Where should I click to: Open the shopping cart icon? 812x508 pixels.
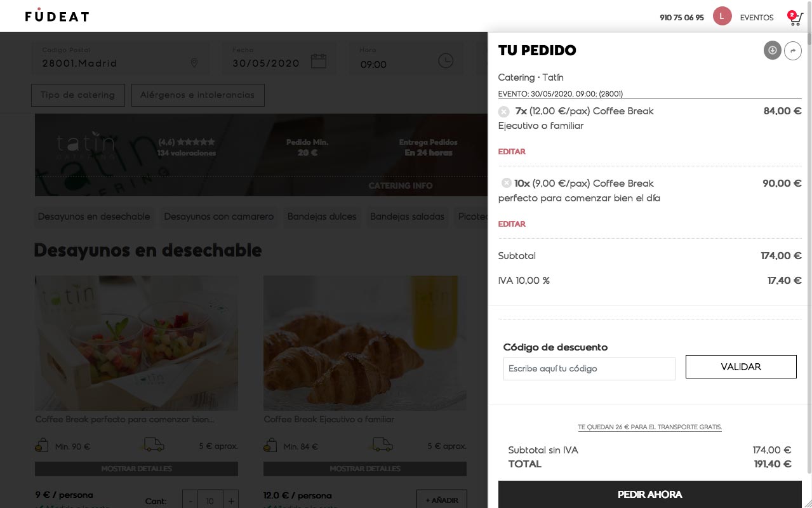tap(795, 18)
